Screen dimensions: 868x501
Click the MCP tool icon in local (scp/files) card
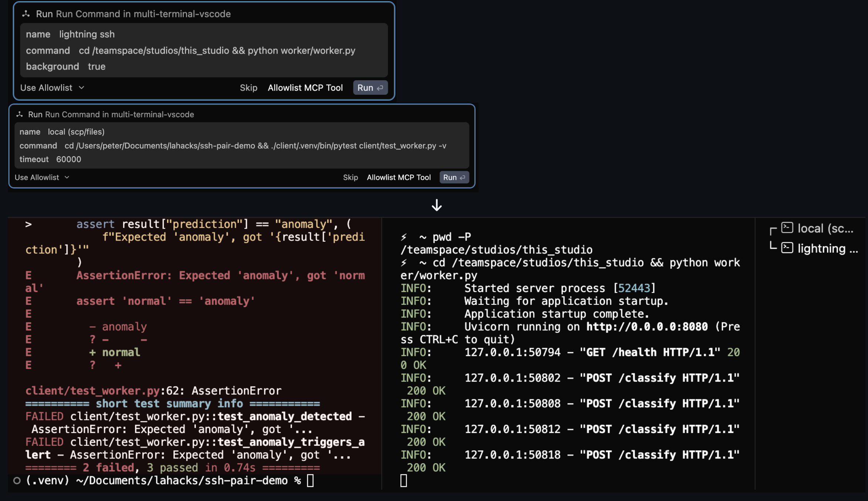(20, 115)
